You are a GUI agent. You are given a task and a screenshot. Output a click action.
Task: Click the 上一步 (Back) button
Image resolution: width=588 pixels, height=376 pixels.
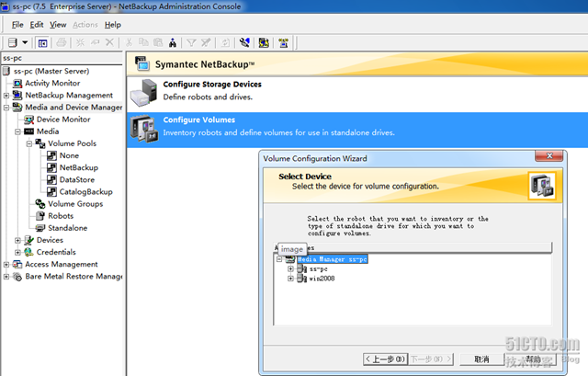385,359
